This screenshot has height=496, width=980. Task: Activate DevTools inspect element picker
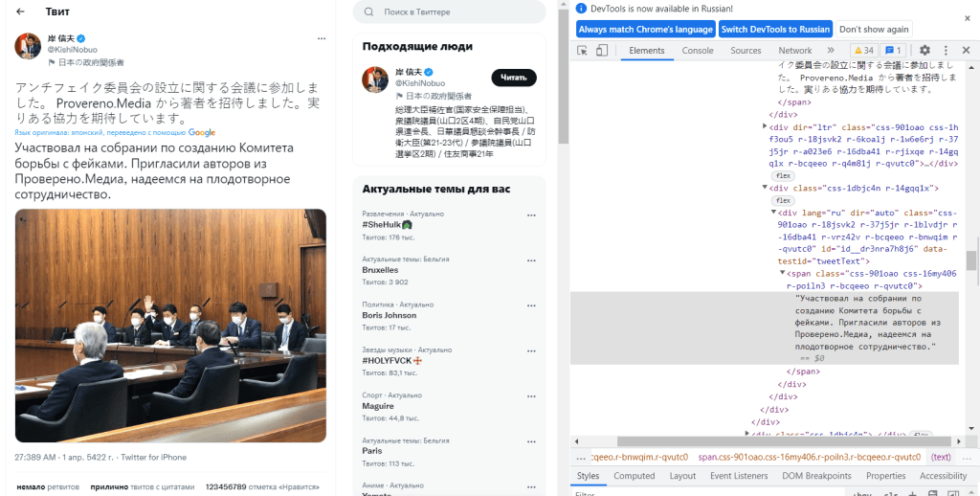click(583, 51)
